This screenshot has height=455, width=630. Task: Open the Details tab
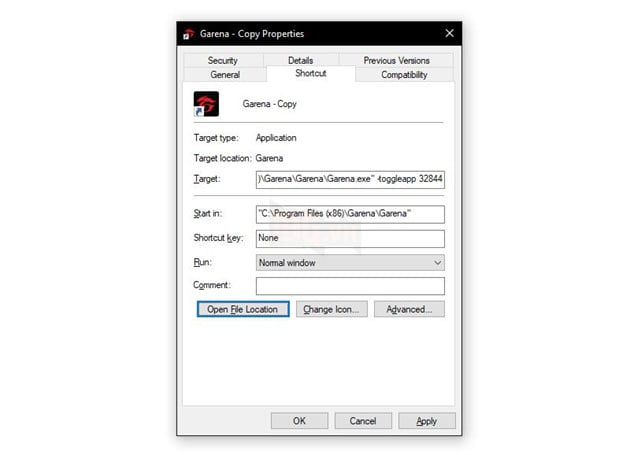coord(300,61)
